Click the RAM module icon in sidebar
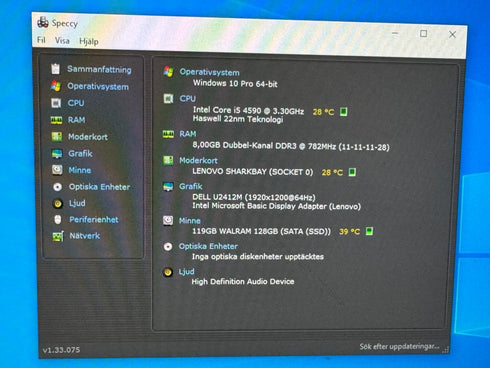Viewport: 490px width, 368px height. 56,120
